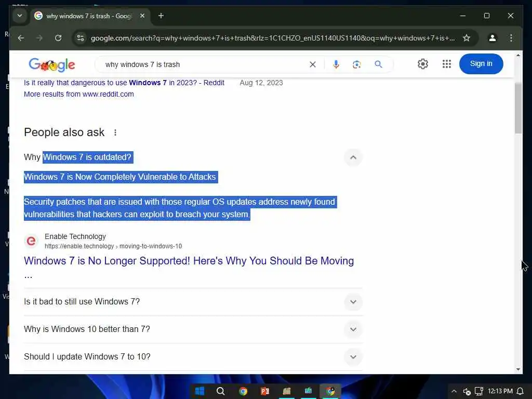Screen dimensions: 532x399
Task: Open Google quick settings gear
Action: [x=423, y=64]
